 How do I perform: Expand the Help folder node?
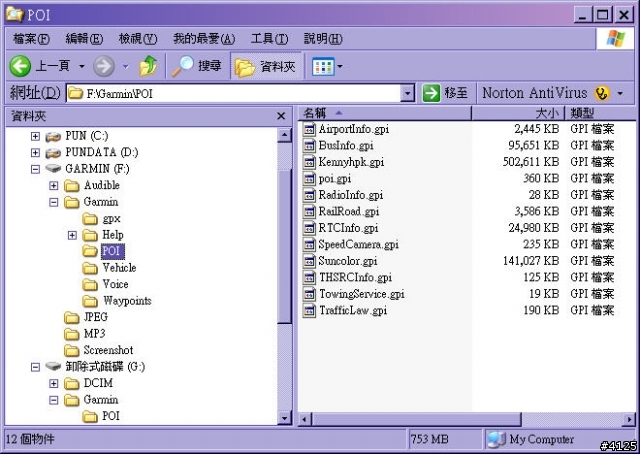(x=72, y=235)
